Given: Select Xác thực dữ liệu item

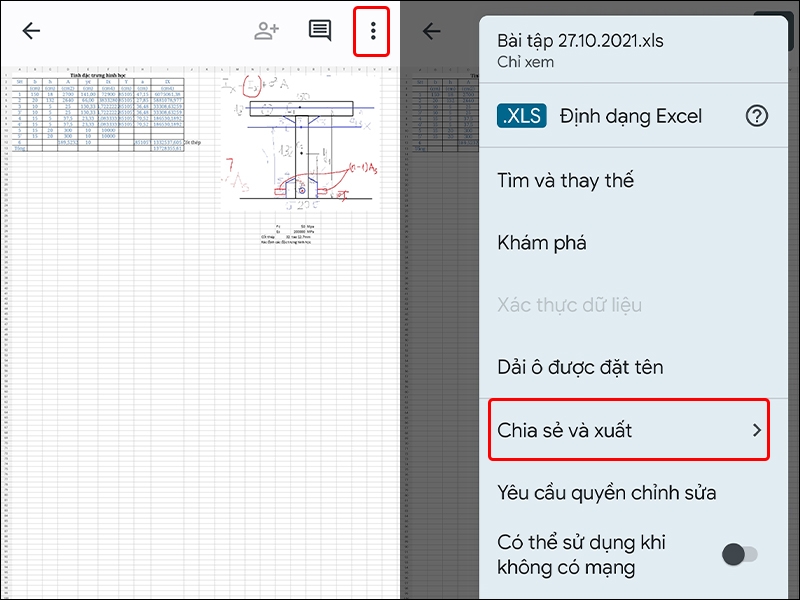Looking at the screenshot, I should click(x=569, y=305).
